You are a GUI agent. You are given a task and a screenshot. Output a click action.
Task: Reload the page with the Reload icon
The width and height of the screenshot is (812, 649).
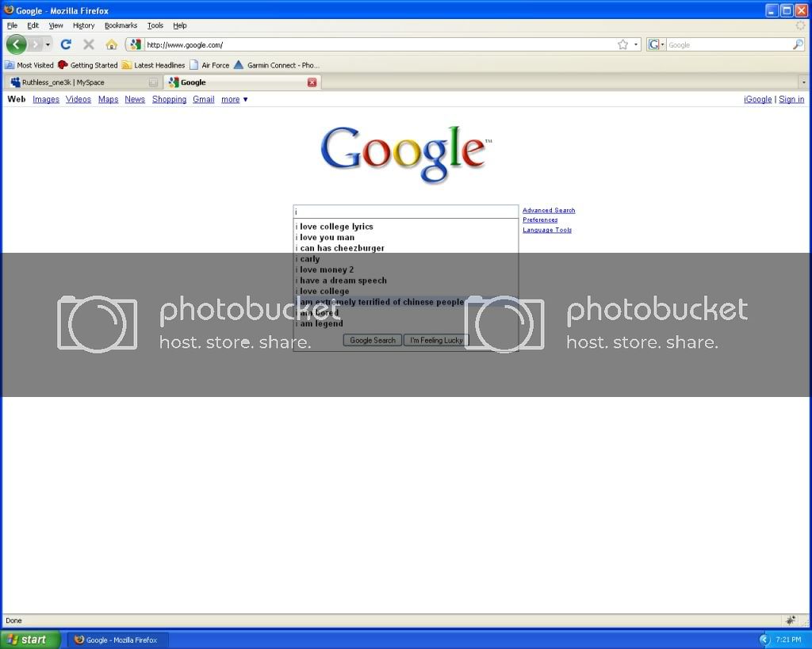coord(66,44)
